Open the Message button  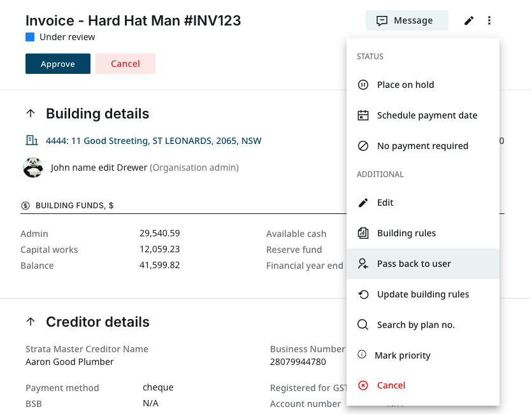click(406, 21)
